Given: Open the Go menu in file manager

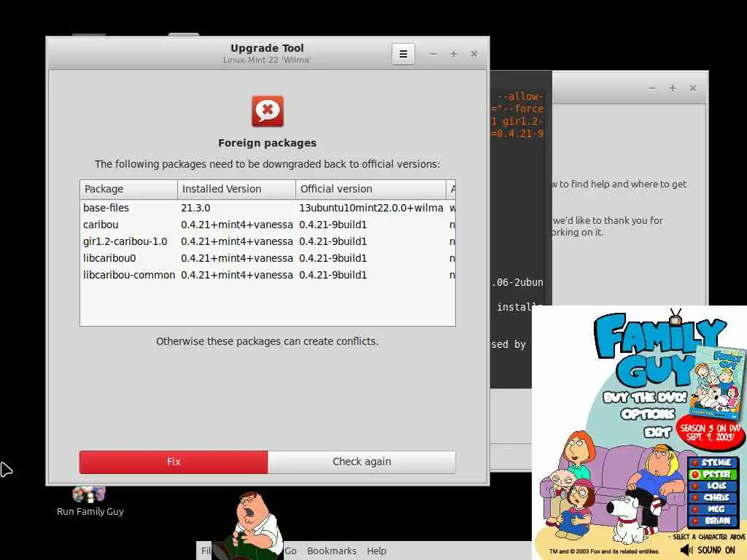Looking at the screenshot, I should pyautogui.click(x=290, y=551).
